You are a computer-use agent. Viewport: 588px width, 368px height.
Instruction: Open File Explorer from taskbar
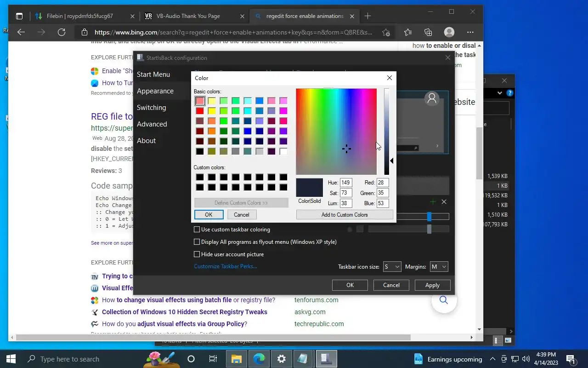tap(236, 359)
